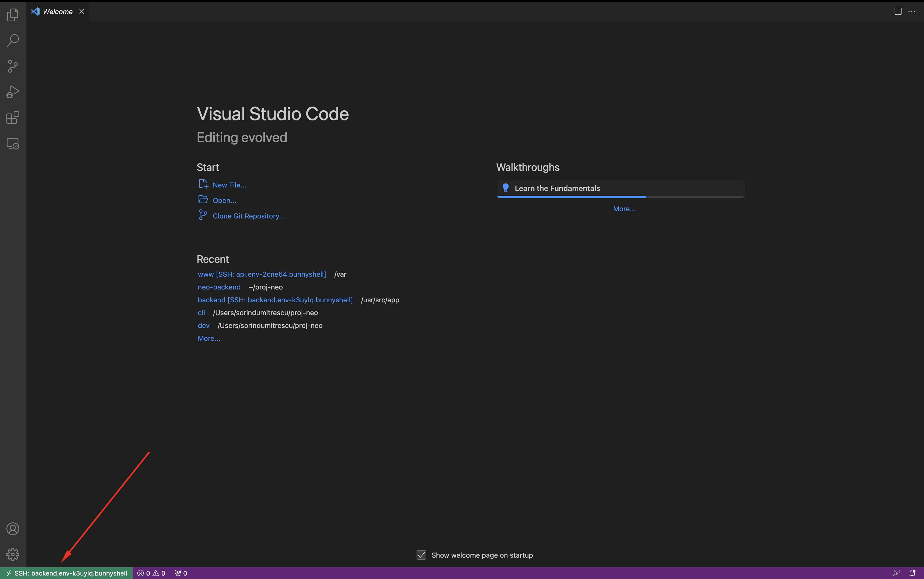Expand More under Recent list
The image size is (924, 579).
click(209, 339)
